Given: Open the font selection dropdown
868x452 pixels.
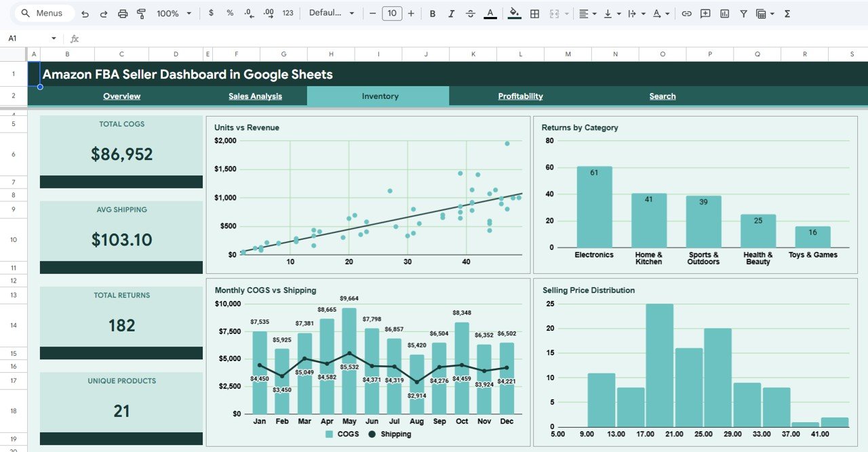Looking at the screenshot, I should (x=332, y=13).
